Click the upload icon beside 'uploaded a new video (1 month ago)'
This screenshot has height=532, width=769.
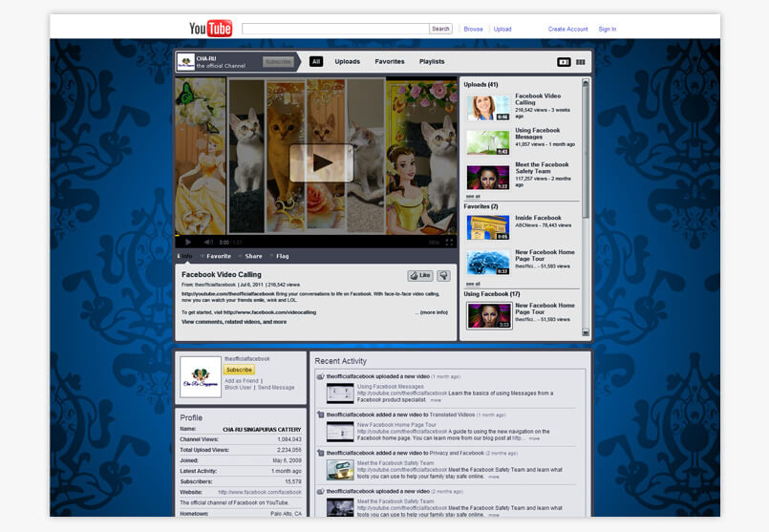tap(320, 376)
